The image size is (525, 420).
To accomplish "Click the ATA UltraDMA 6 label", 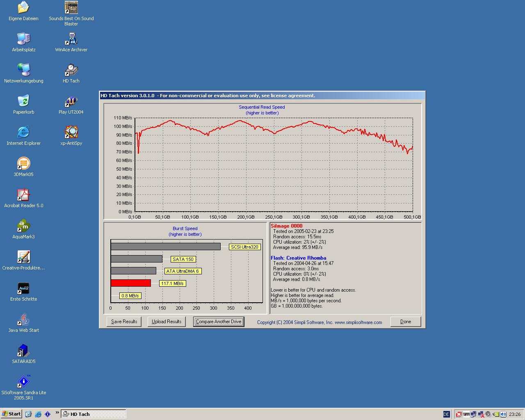I will [183, 271].
